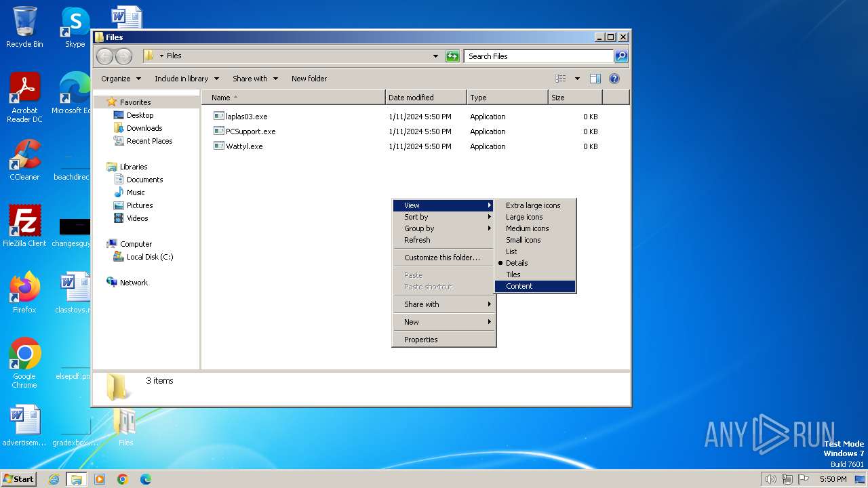Select Recent Places in navigation pane
The image size is (868, 488).
(149, 141)
